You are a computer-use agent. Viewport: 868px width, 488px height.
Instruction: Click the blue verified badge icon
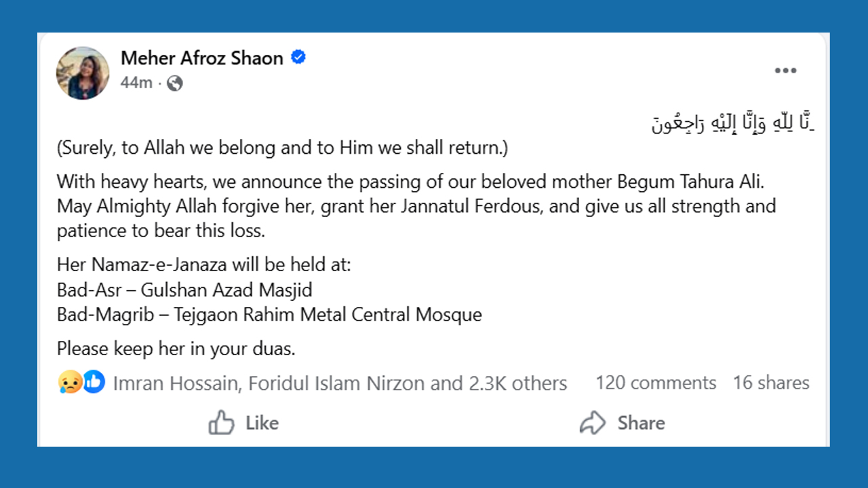coord(298,58)
